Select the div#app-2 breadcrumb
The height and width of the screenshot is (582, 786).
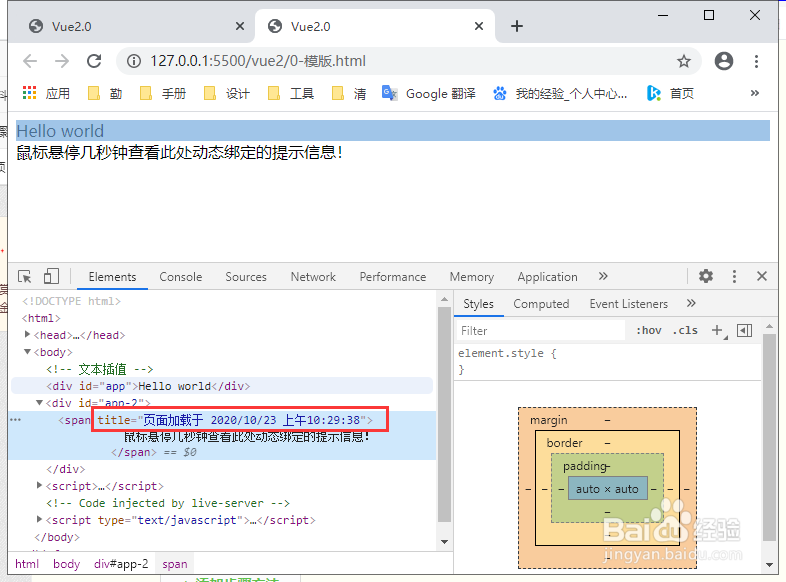click(x=121, y=564)
